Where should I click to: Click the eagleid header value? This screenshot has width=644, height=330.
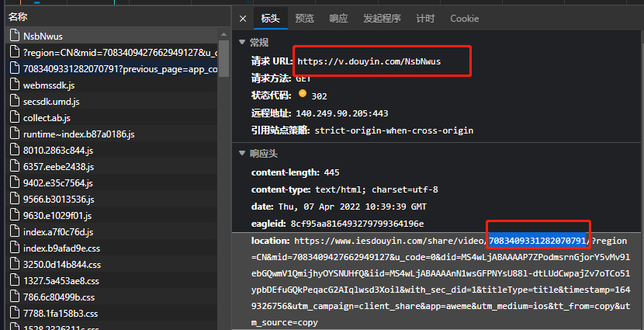click(357, 224)
